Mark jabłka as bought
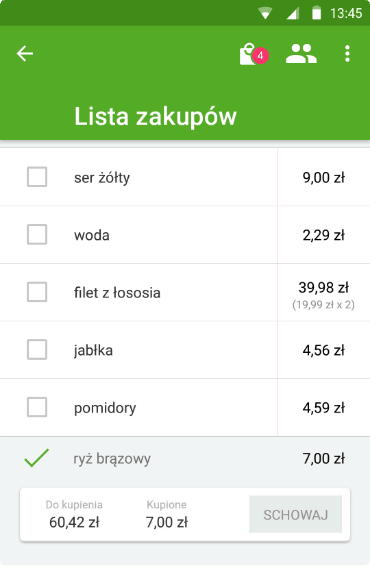 37,349
